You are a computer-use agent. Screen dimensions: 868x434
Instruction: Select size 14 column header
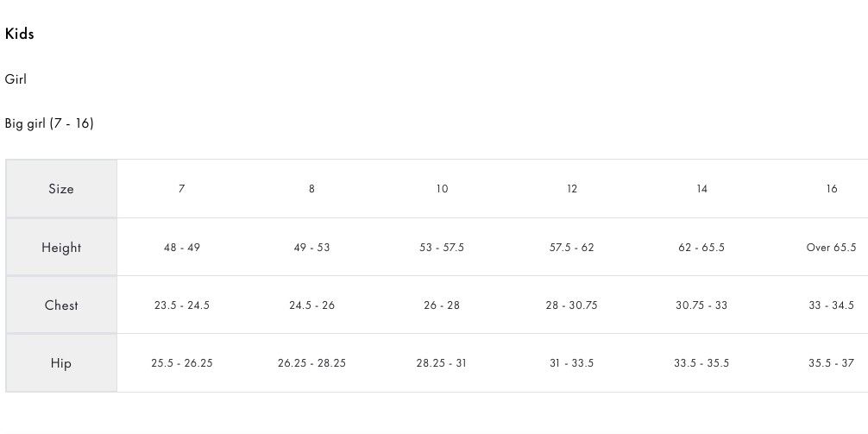(x=702, y=189)
